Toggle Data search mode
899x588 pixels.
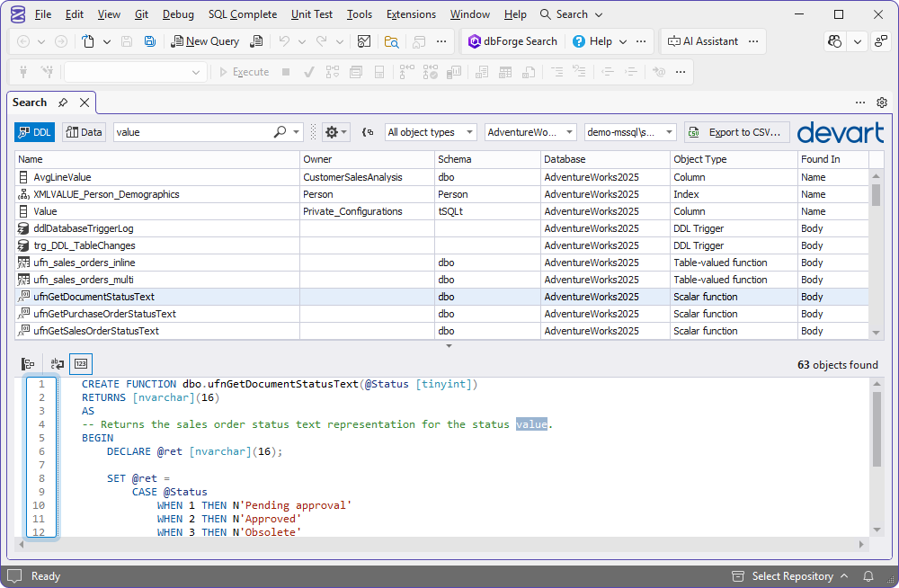coord(84,132)
